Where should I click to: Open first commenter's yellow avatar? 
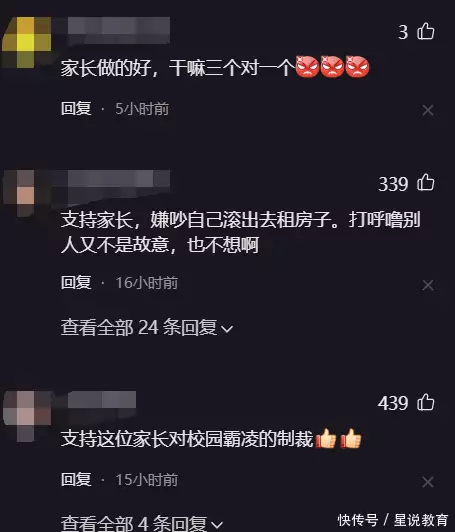(26, 42)
